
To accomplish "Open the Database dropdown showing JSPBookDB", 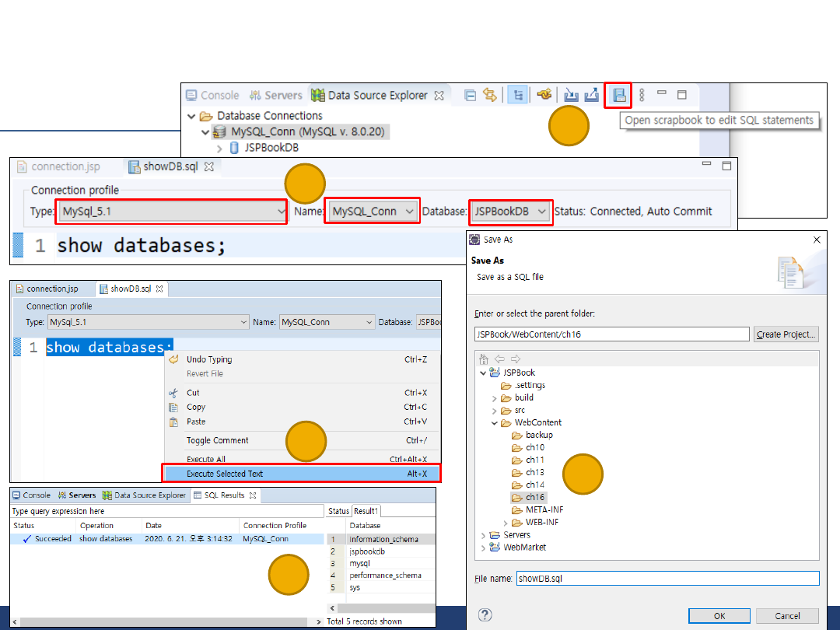I will 510,212.
